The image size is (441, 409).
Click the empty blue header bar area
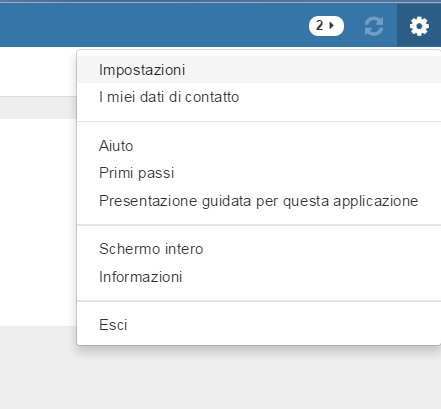(150, 25)
